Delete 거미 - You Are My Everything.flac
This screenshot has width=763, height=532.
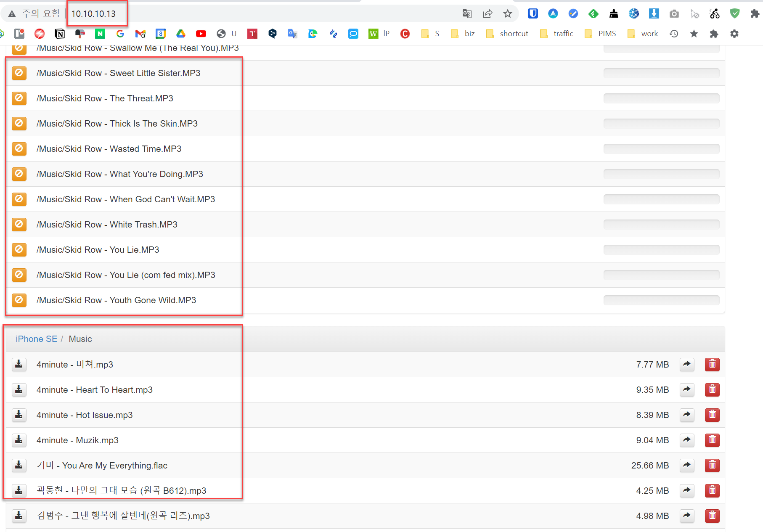tap(712, 465)
